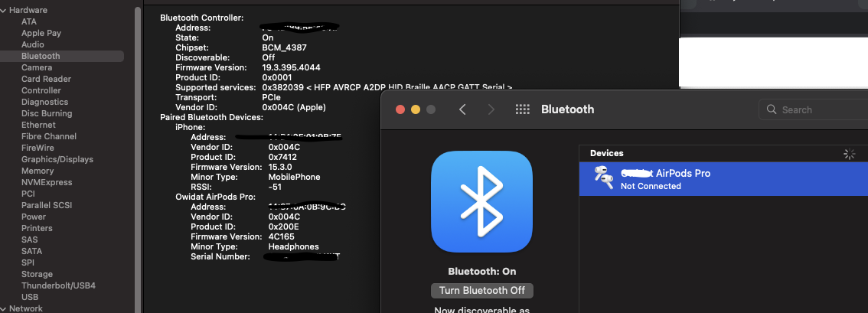Select Diagnostics in sidebar
868x313 pixels.
(x=45, y=103)
